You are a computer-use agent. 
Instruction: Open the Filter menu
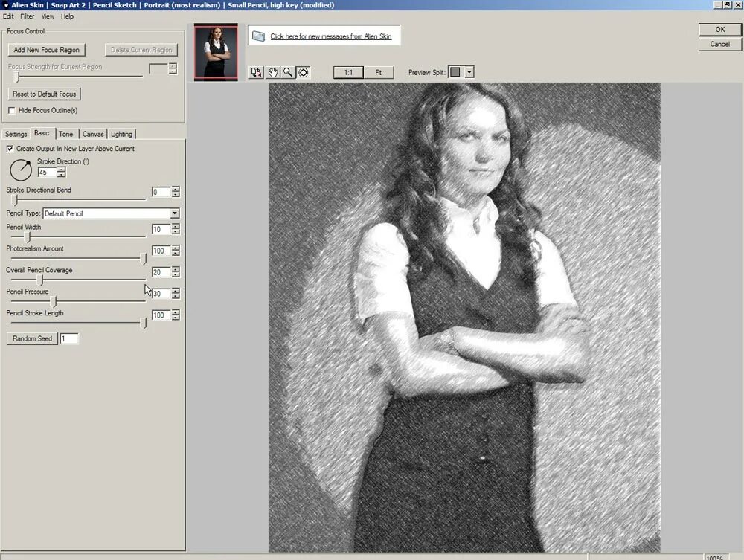pos(27,16)
